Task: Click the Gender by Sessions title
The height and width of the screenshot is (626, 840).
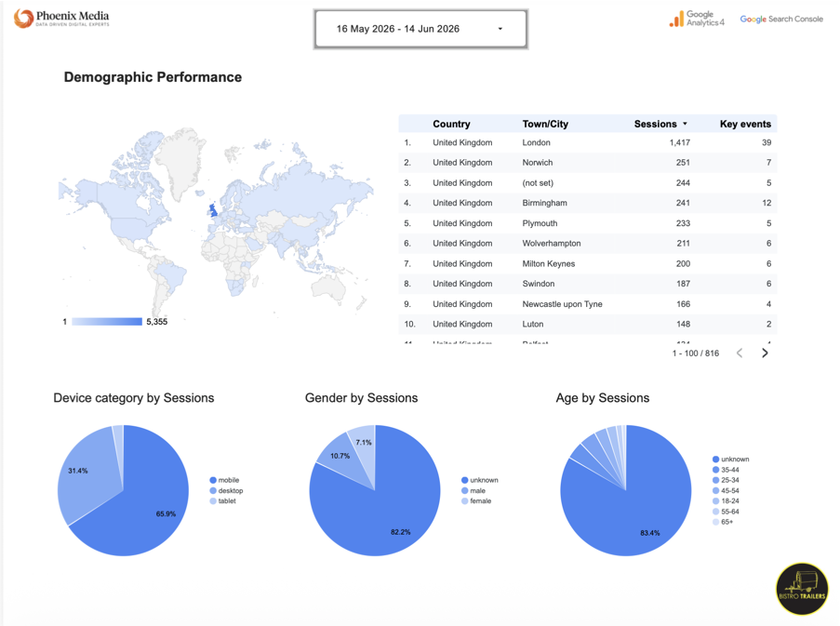Action: (x=361, y=398)
